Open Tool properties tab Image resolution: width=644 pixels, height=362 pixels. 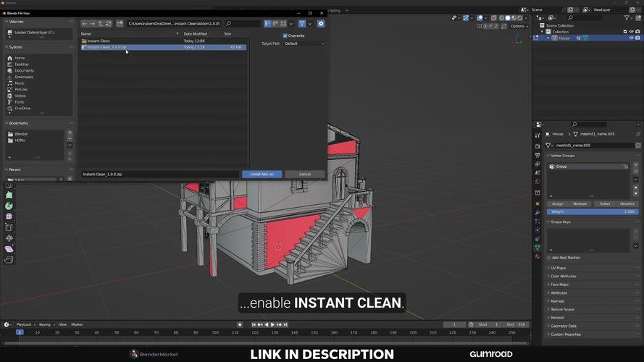point(538,135)
